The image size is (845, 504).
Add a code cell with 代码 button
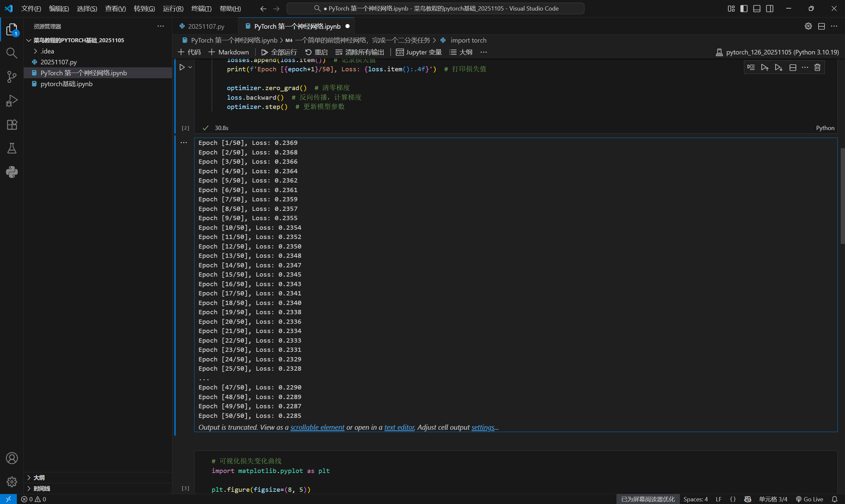(x=189, y=52)
